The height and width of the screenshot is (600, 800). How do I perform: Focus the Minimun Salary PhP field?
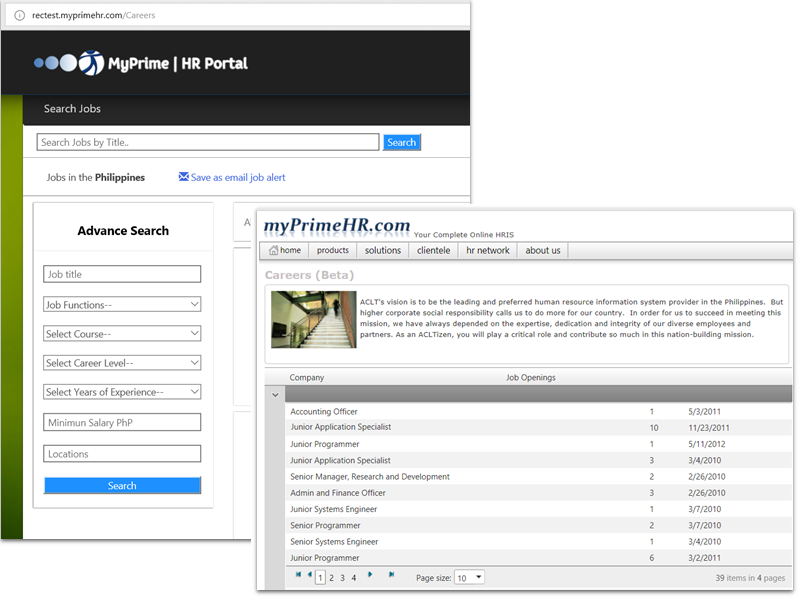tap(122, 422)
